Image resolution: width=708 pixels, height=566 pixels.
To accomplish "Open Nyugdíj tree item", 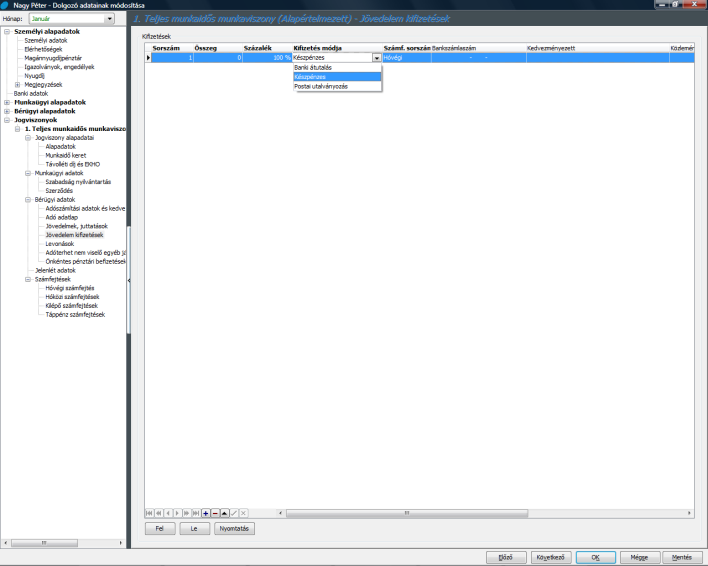I will coord(34,76).
